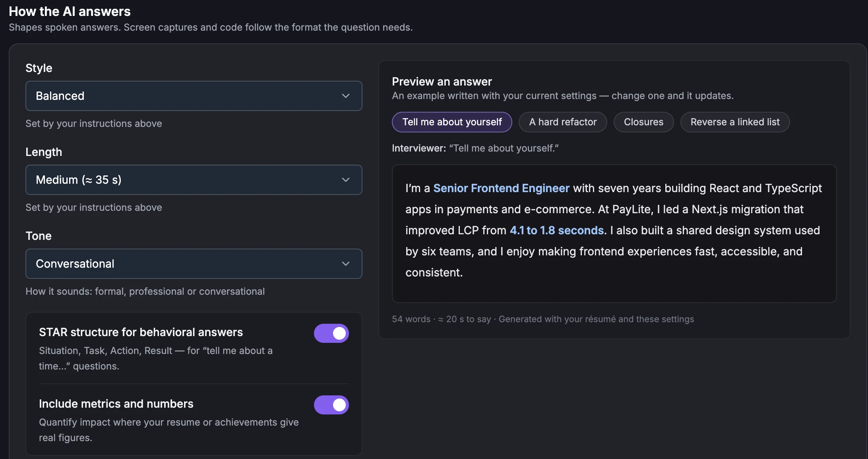Select the Tell me about yourself preview
The width and height of the screenshot is (868, 459).
click(x=452, y=122)
